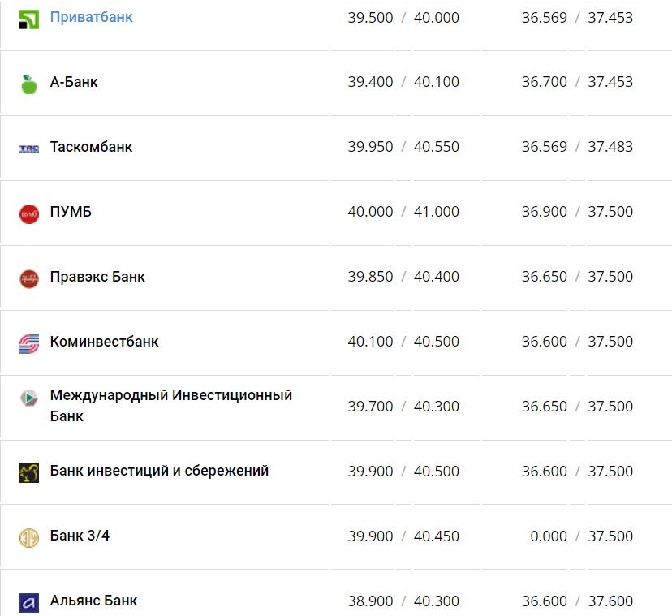Open the ПУМБ bank name
This screenshot has height=616, width=672.
(71, 212)
